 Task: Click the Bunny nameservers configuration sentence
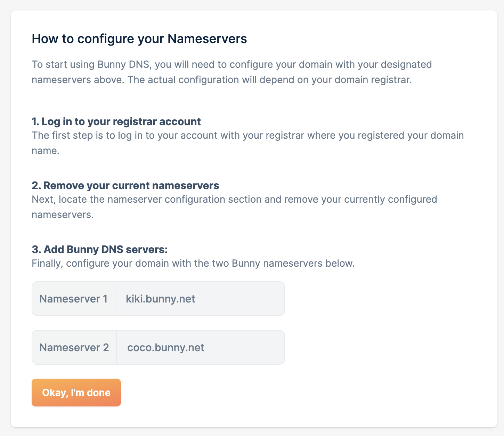click(193, 263)
